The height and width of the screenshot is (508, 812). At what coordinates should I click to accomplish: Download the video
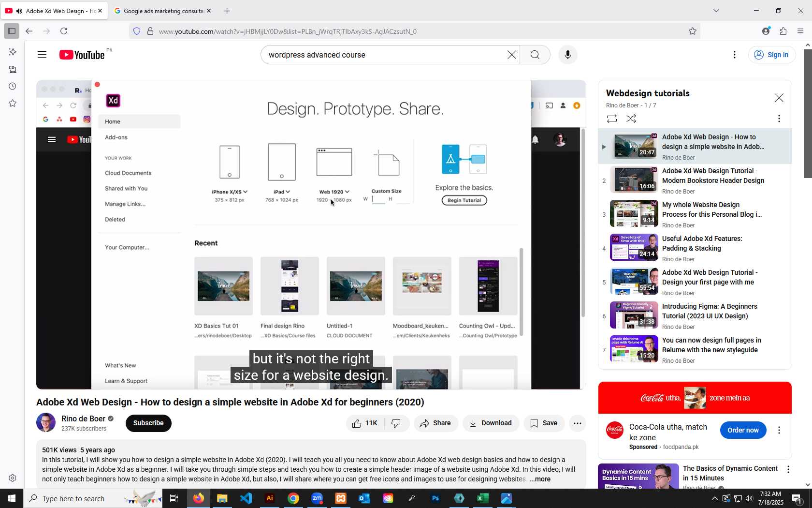click(491, 423)
